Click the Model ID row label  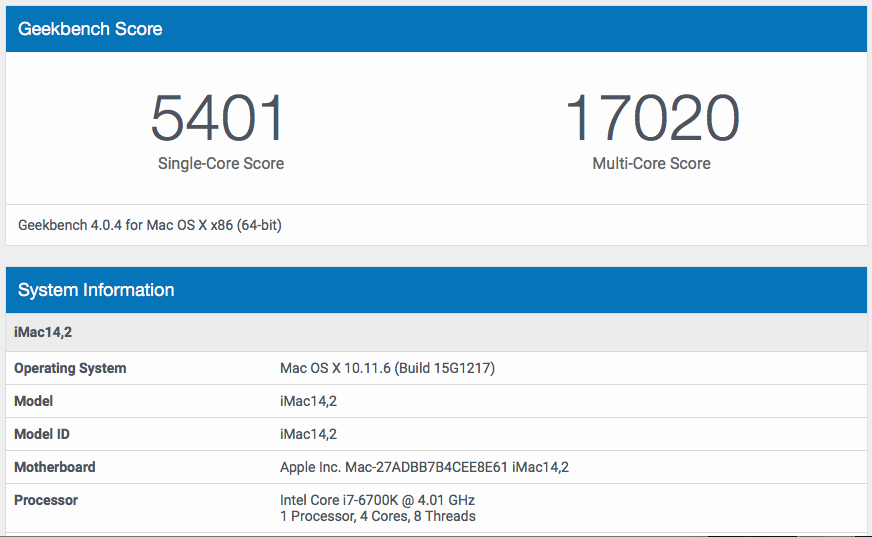pyautogui.click(x=42, y=434)
